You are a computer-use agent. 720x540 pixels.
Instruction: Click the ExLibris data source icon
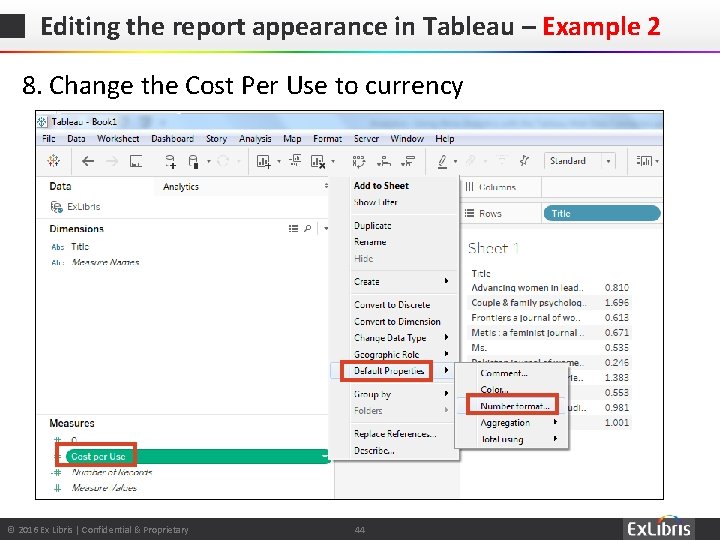(56, 207)
